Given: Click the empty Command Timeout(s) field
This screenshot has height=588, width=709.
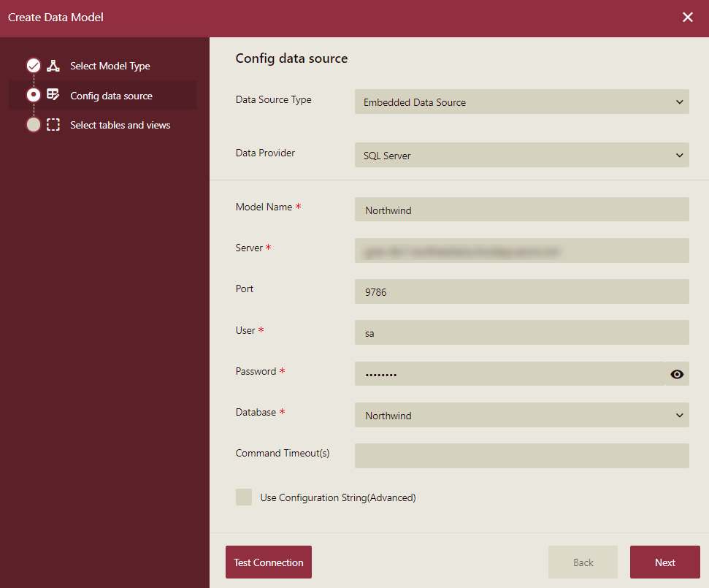Looking at the screenshot, I should (x=521, y=456).
